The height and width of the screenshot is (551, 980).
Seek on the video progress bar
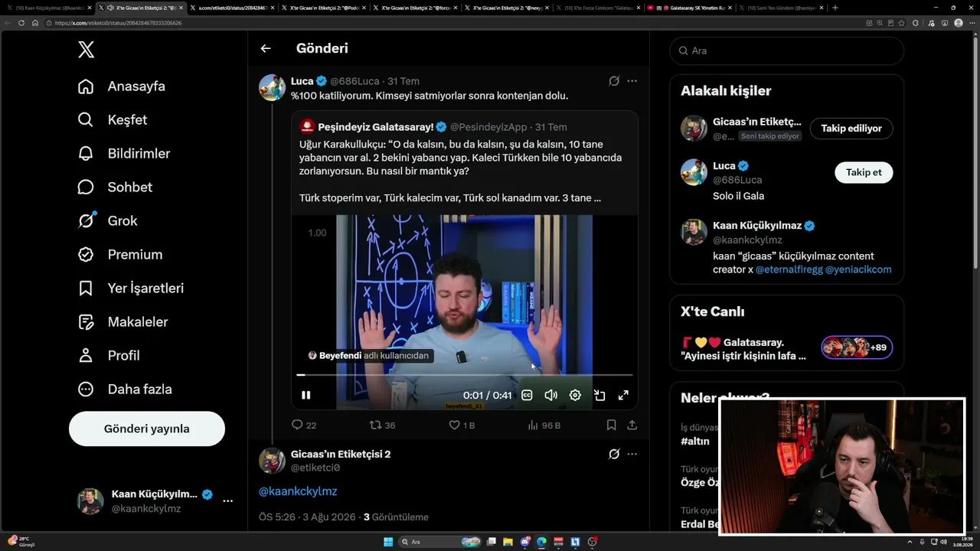pyautogui.click(x=465, y=375)
